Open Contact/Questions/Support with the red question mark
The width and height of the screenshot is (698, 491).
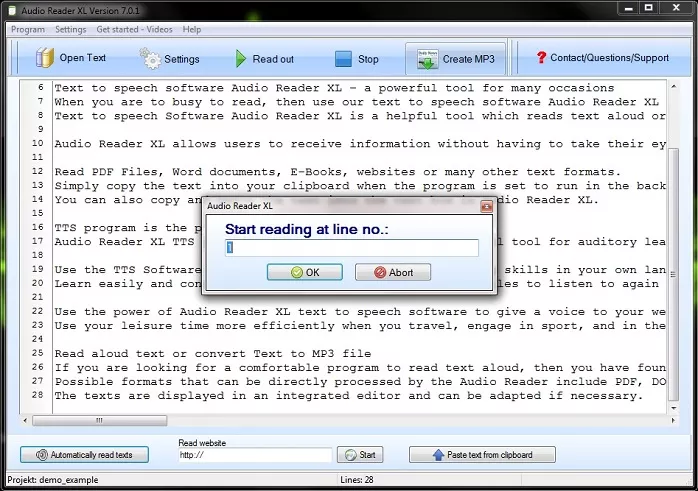[541, 58]
